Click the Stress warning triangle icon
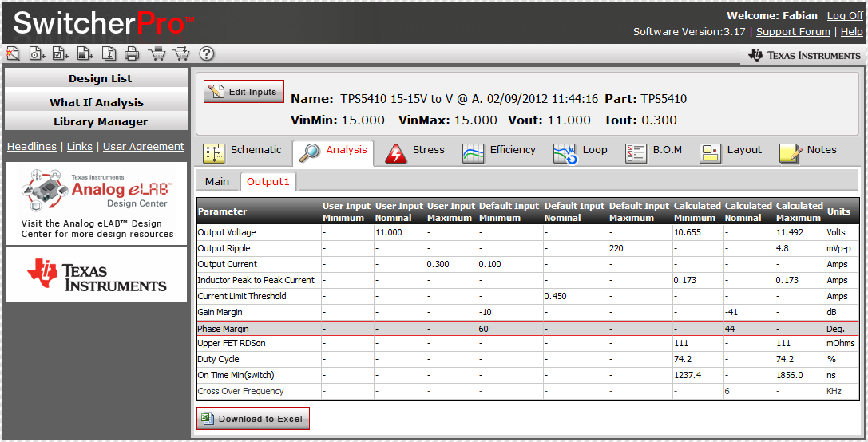This screenshot has height=442, width=868. click(396, 153)
